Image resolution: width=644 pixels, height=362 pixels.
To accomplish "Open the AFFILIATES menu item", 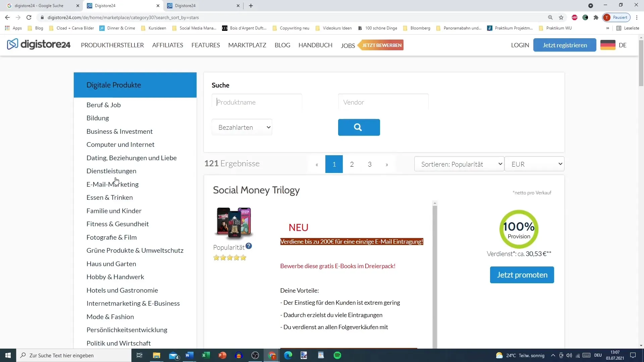I will tap(168, 45).
